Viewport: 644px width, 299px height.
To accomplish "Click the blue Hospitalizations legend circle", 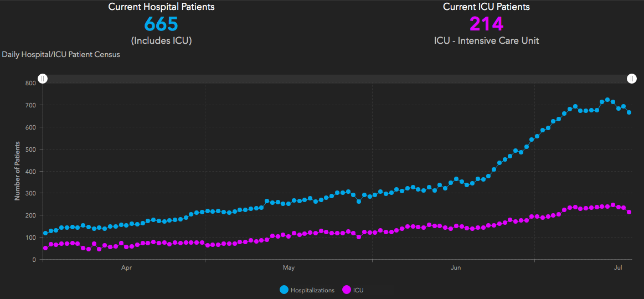I will pos(285,290).
